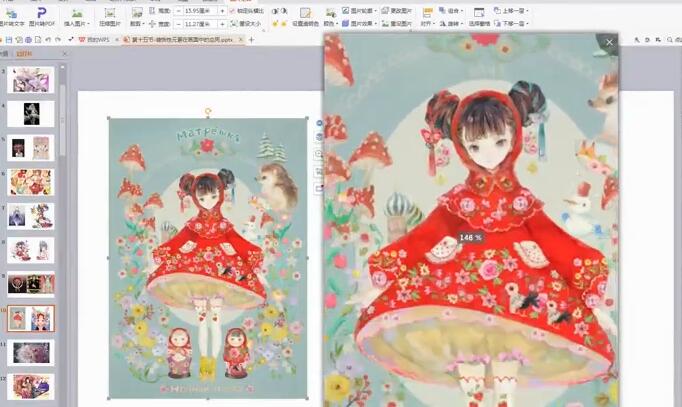682x407 pixels.
Task: Open the Picture Effects dropdown
Action: [360, 23]
